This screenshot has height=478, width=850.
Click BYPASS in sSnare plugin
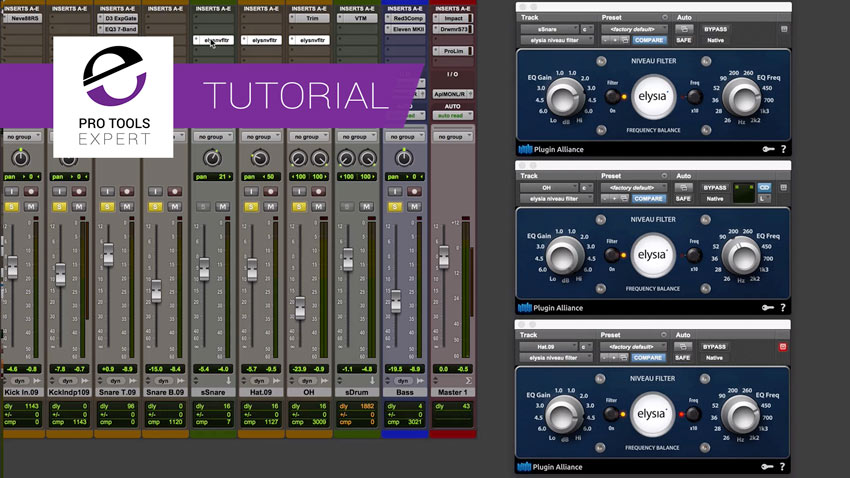pos(716,29)
